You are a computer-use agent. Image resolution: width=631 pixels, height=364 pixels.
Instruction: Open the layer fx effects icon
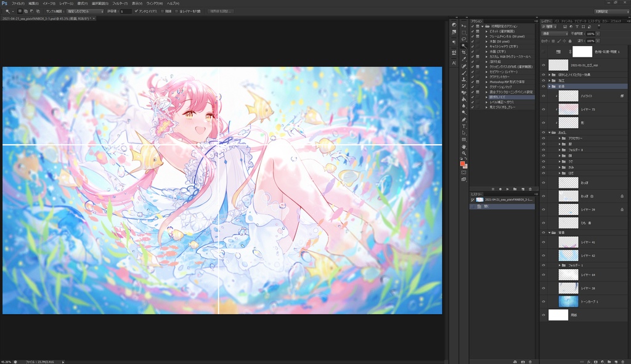[588, 362]
